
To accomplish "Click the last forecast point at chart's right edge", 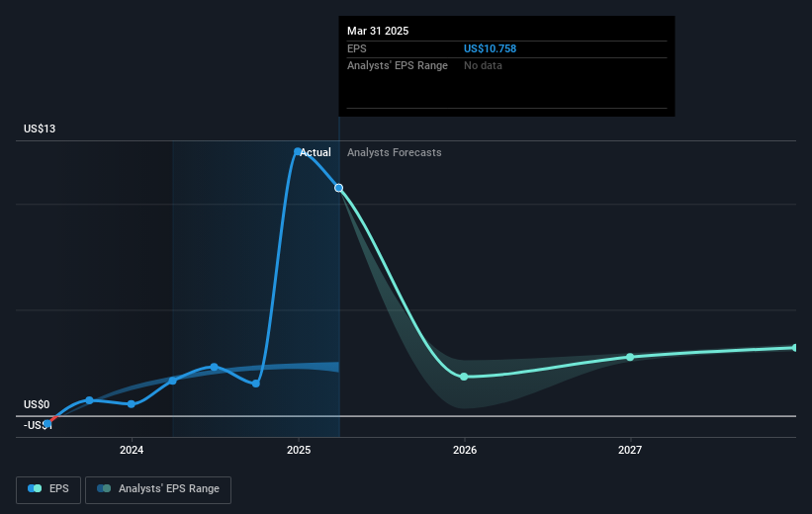I will pyautogui.click(x=795, y=347).
